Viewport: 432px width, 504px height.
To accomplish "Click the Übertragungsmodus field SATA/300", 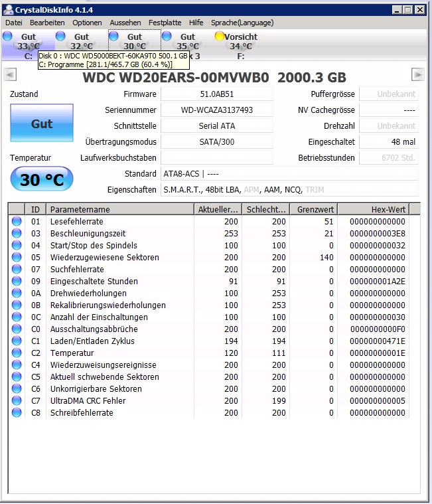I will 217,142.
